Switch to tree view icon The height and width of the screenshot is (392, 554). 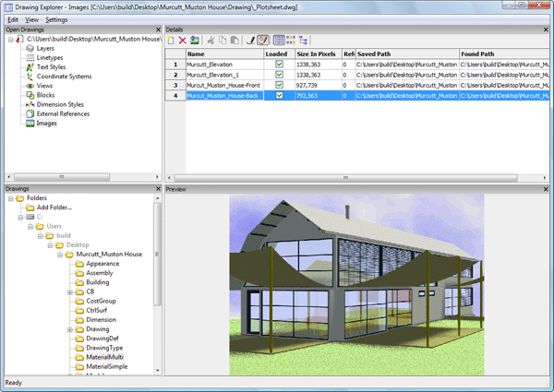[304, 41]
